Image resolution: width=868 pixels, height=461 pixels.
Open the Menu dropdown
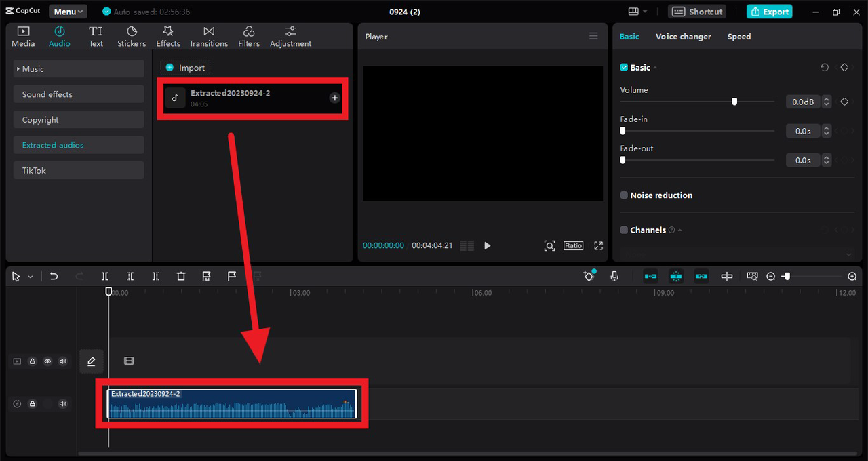(68, 12)
